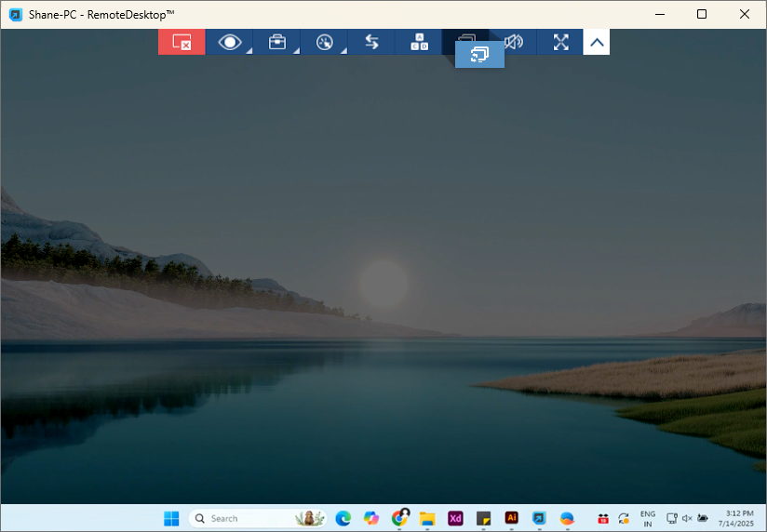Open the clock and date panel
The height and width of the screenshot is (532, 767).
pos(735,518)
